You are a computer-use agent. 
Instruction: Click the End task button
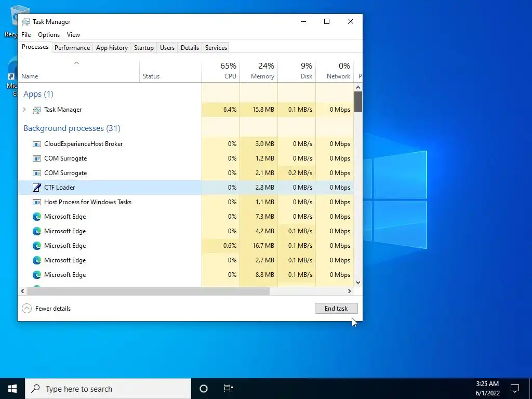tap(336, 309)
